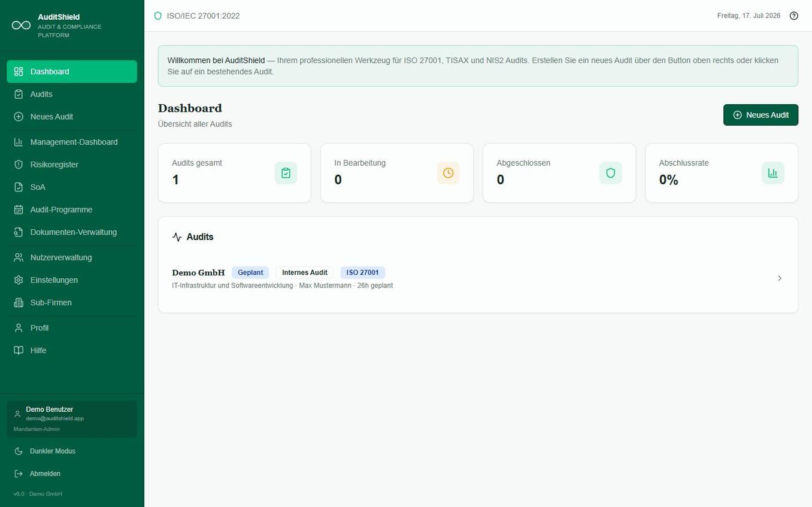
Task: Open Dokumenten-Verwaltung
Action: point(72,232)
